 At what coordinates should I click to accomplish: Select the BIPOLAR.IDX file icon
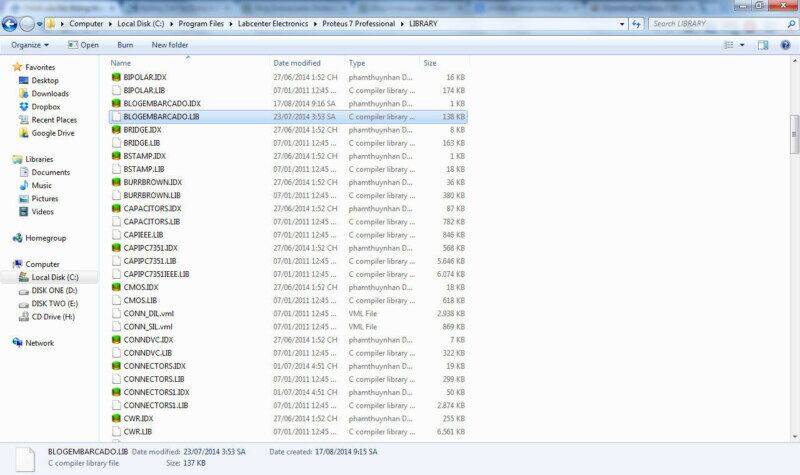click(x=116, y=77)
